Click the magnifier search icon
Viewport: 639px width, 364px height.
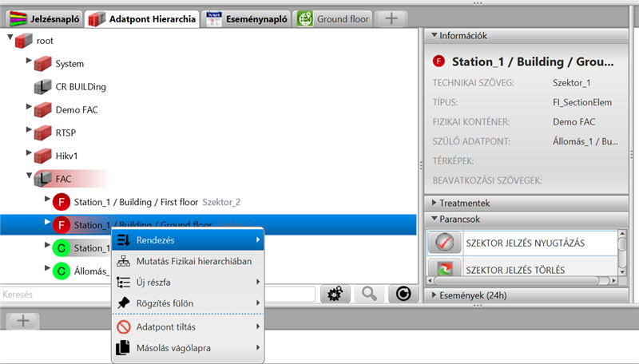point(369,294)
